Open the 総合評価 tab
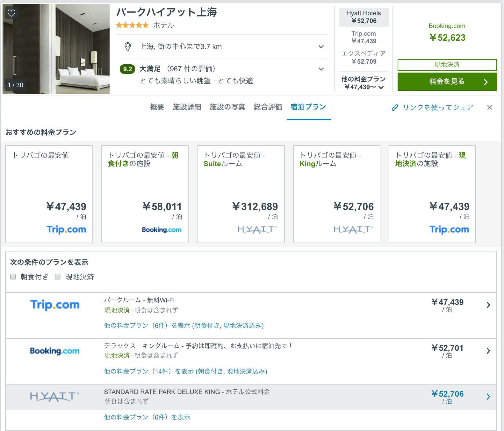The image size is (504, 431). 268,107
